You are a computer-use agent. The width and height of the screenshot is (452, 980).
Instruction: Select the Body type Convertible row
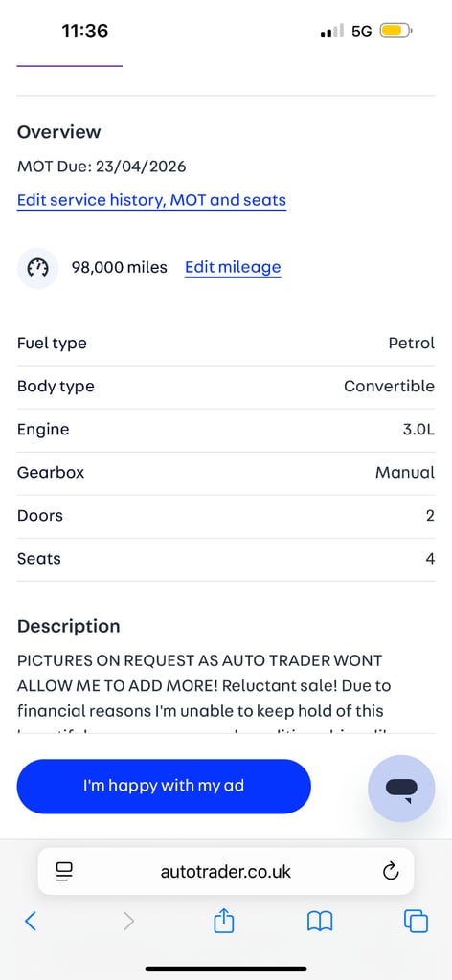click(x=226, y=387)
